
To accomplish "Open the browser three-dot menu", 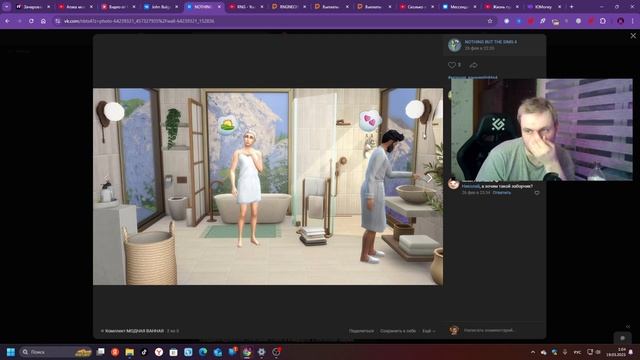I will tap(633, 21).
